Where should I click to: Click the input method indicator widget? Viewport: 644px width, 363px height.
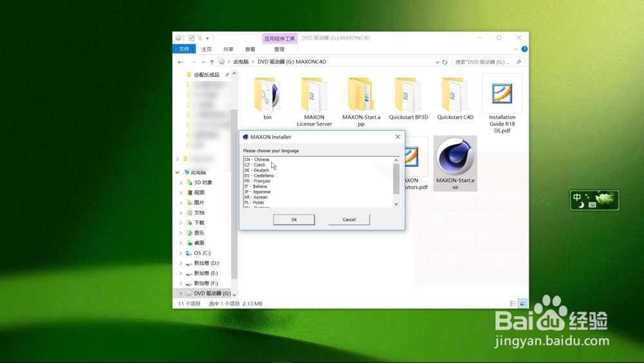[594, 201]
